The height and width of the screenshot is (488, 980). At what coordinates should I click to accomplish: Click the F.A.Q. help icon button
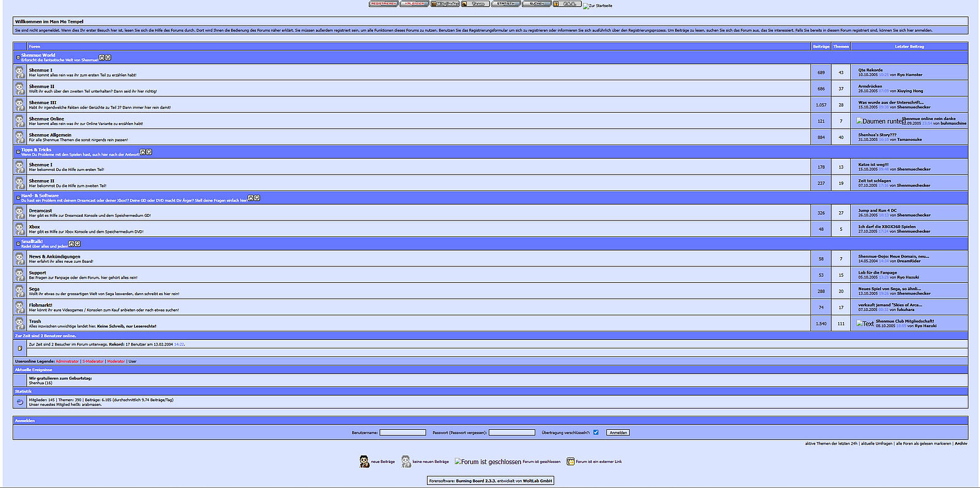click(567, 4)
